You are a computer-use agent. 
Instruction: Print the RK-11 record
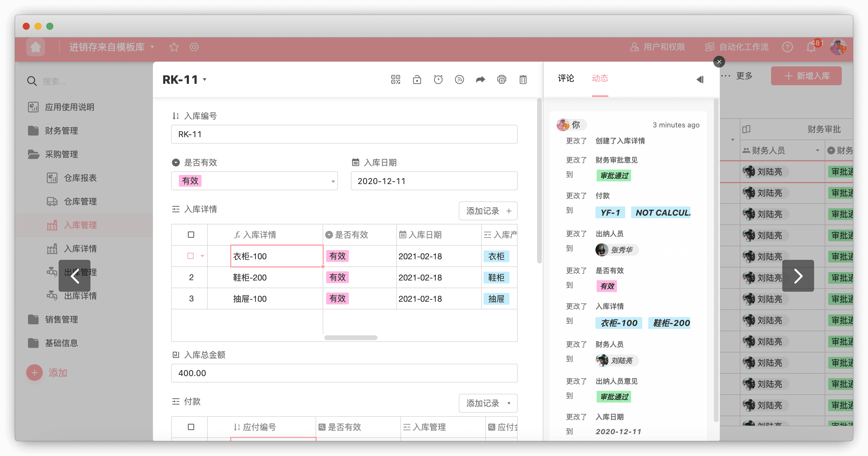coord(502,80)
